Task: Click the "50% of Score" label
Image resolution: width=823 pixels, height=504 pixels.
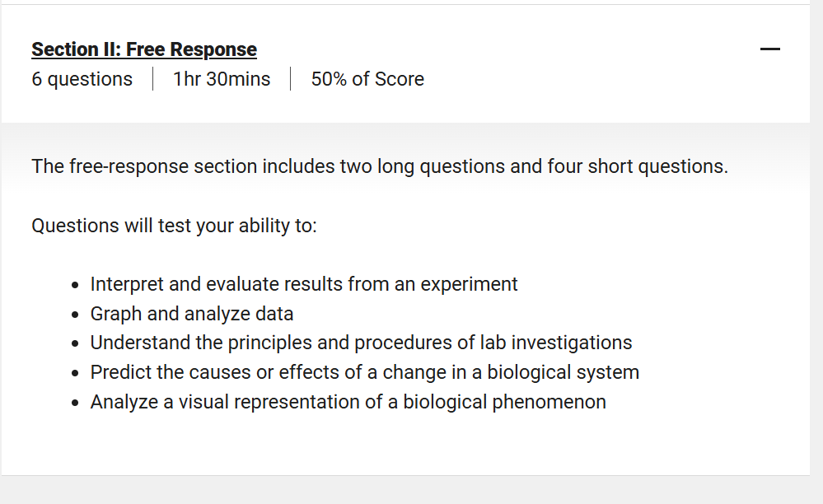Action: click(367, 79)
